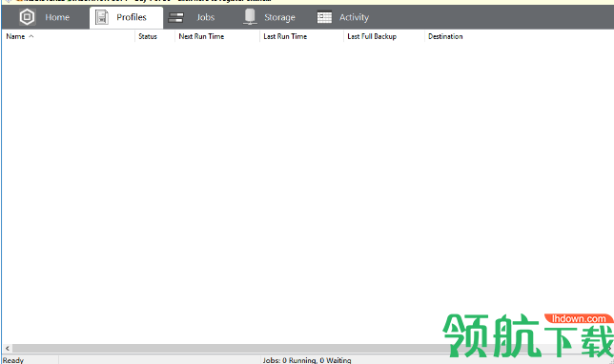Viewport: 614px width, 364px height.
Task: Sort by Last Run Time column
Action: coord(301,36)
